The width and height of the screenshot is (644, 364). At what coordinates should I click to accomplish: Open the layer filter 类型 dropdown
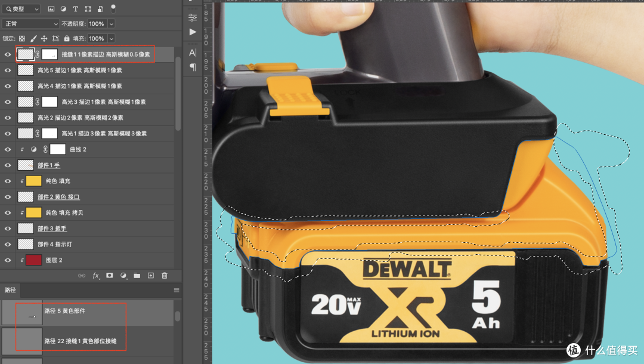22,8
